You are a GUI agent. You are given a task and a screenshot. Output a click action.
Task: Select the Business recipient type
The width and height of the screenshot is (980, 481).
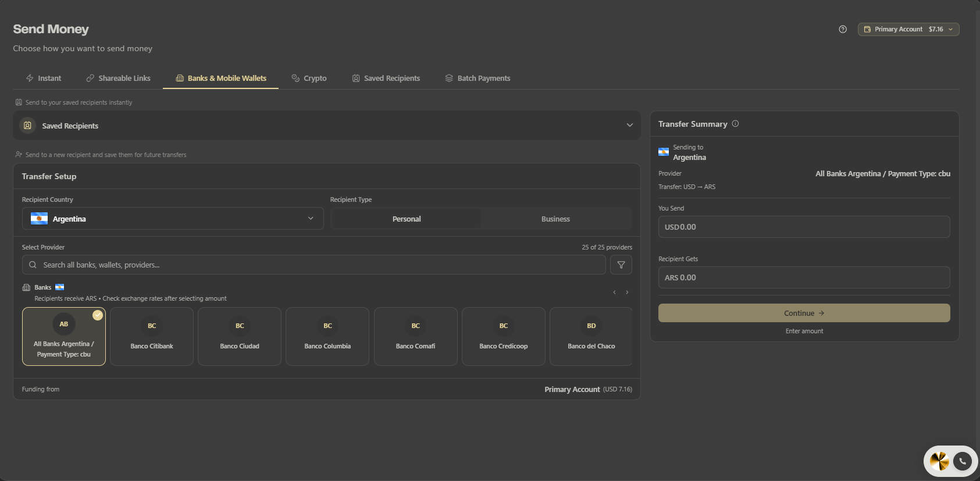click(x=555, y=219)
